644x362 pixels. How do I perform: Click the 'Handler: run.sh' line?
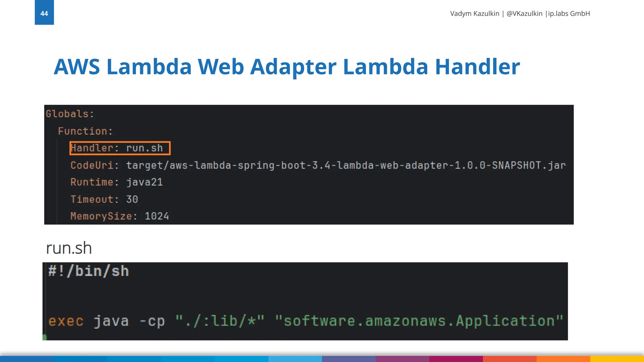point(120,148)
